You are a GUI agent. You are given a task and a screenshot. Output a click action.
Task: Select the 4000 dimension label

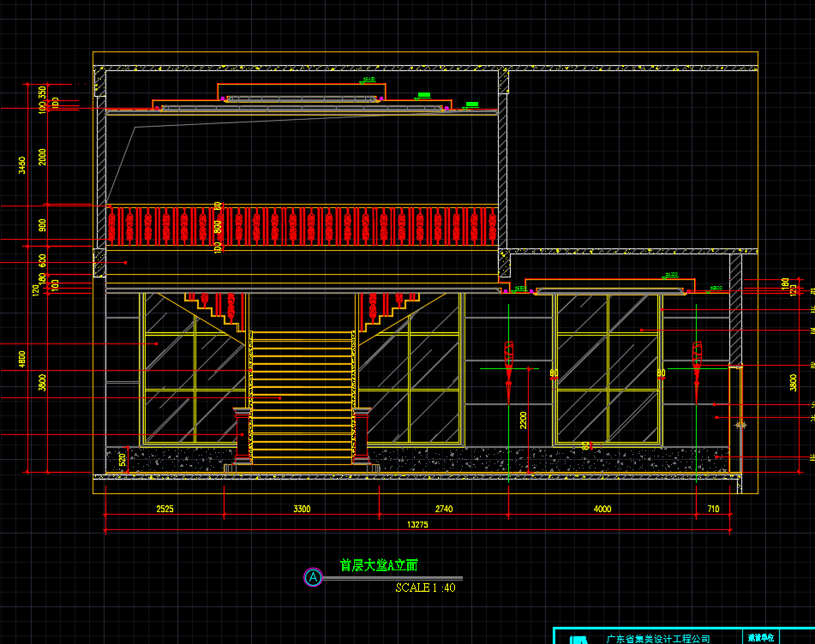tap(602, 509)
